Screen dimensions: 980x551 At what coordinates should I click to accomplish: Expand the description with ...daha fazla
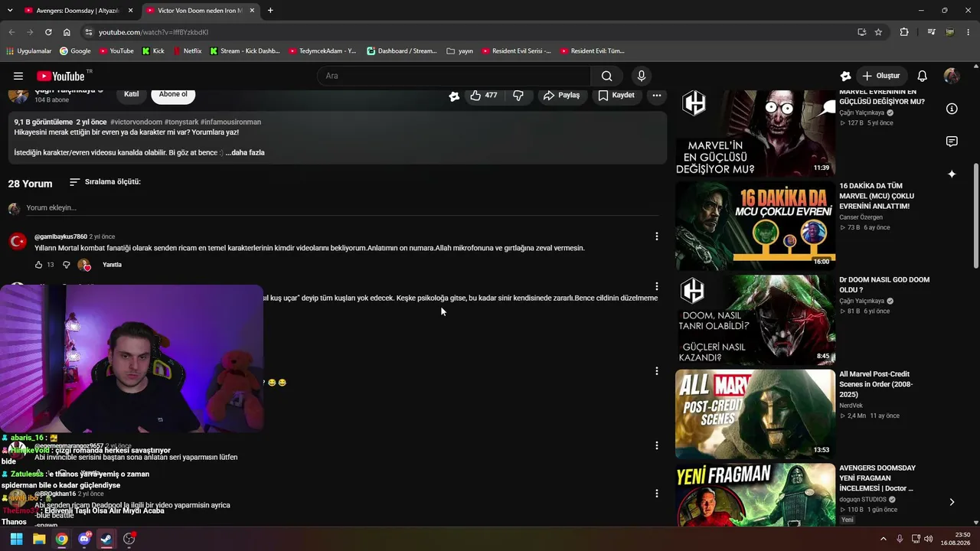[245, 152]
